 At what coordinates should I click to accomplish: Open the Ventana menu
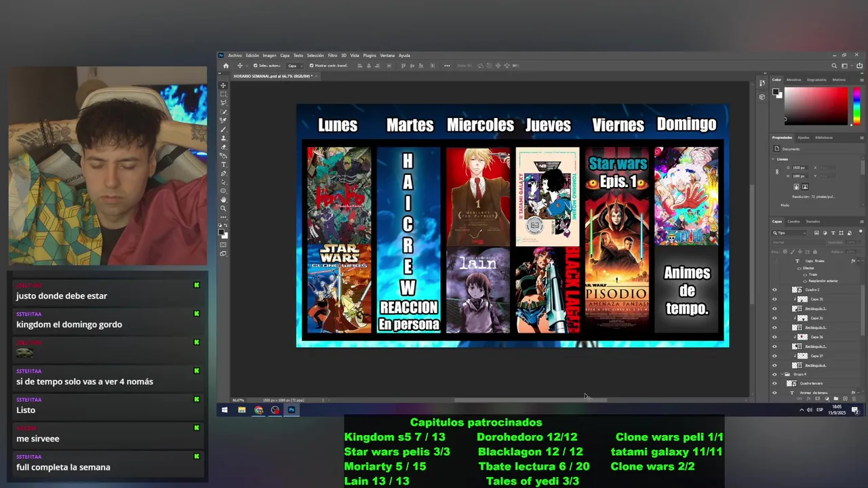[387, 56]
